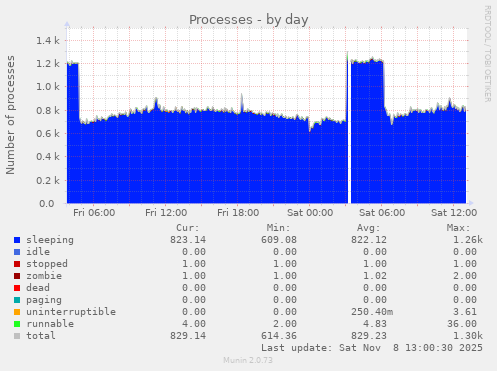
Task: Click the paging legend color swatch
Action: [17, 300]
